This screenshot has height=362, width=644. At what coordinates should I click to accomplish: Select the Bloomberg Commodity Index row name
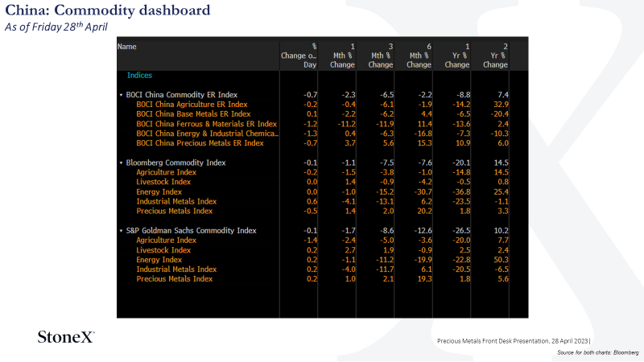175,162
